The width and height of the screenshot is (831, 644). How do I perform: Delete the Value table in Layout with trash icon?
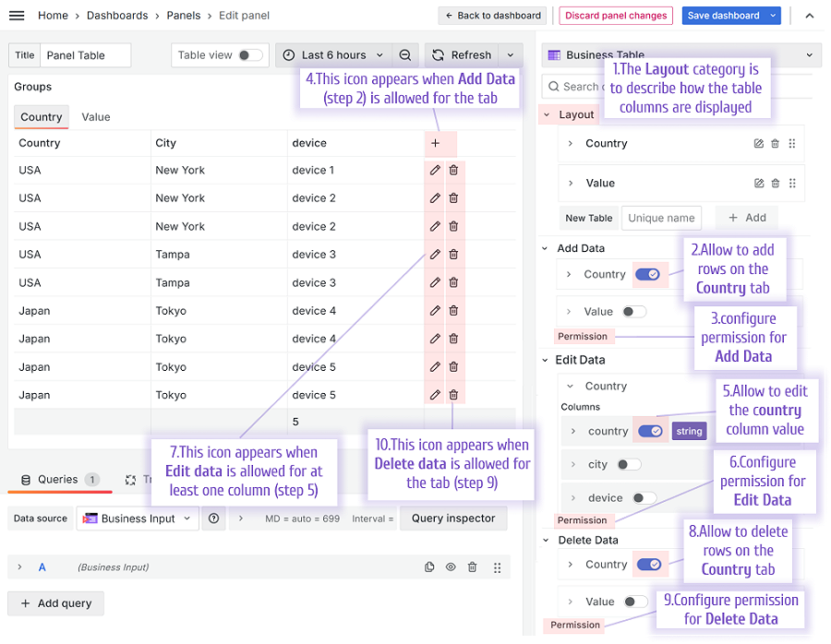pyautogui.click(x=776, y=184)
